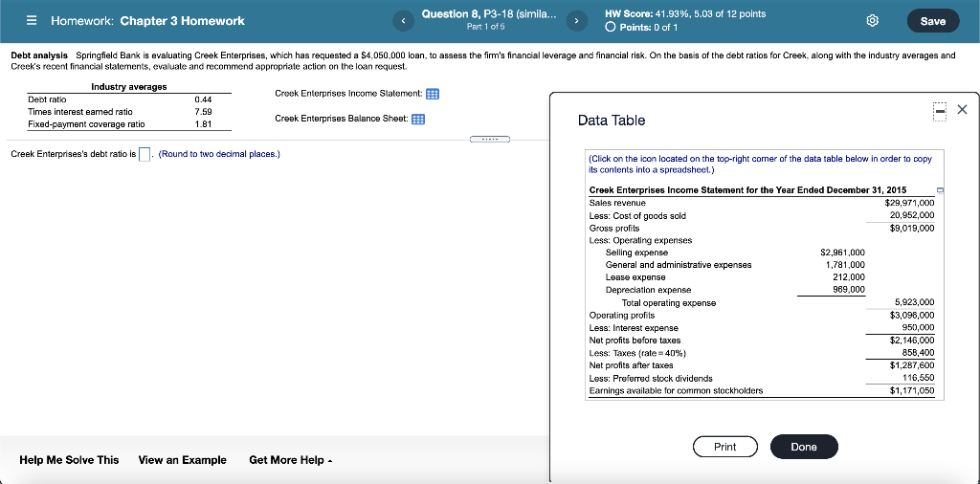Go to next question arrow
Viewport: 980px width, 484px height.
click(x=575, y=21)
